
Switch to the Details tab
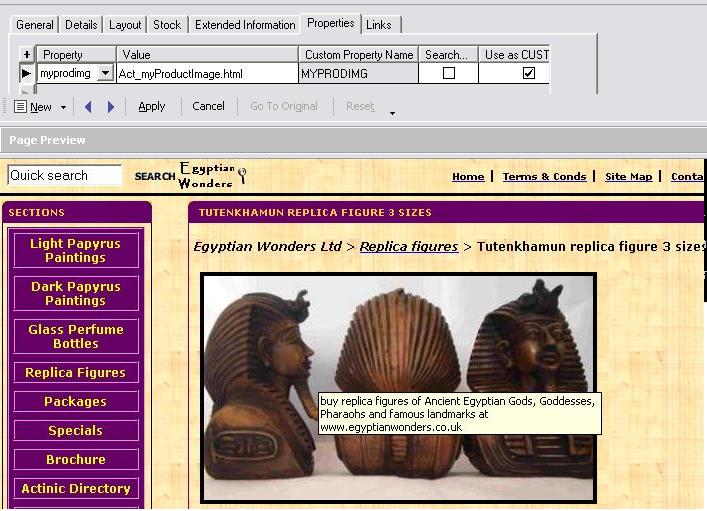coord(81,25)
